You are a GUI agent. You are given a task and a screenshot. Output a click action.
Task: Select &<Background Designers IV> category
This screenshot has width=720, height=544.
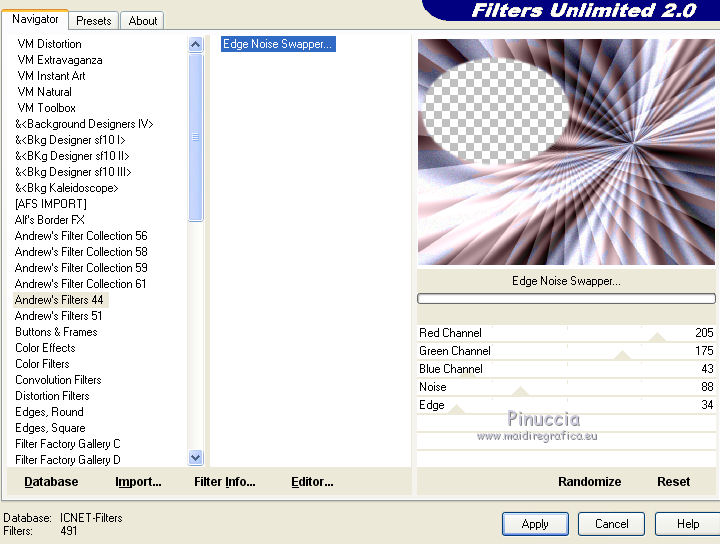coord(84,124)
